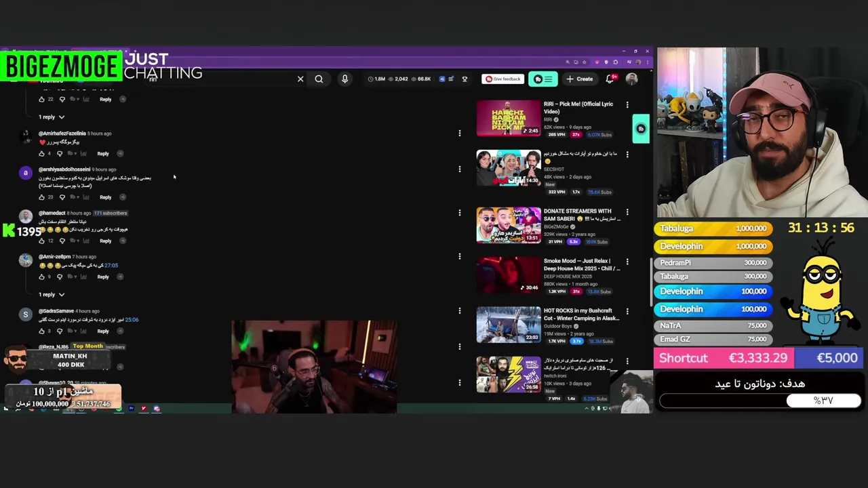
Task: Open HOT ROCKS in my Bushcraft thumbnail
Action: [508, 325]
